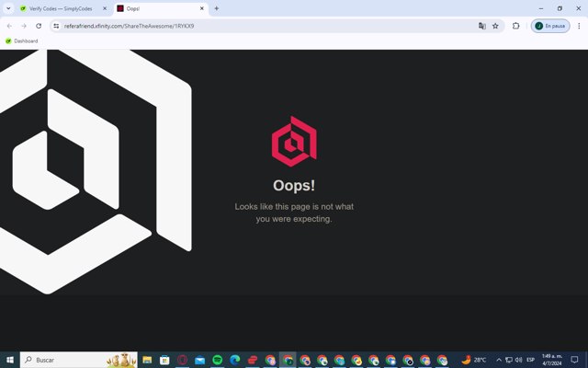
Task: Open the Extensions puzzle icon
Action: tap(516, 26)
